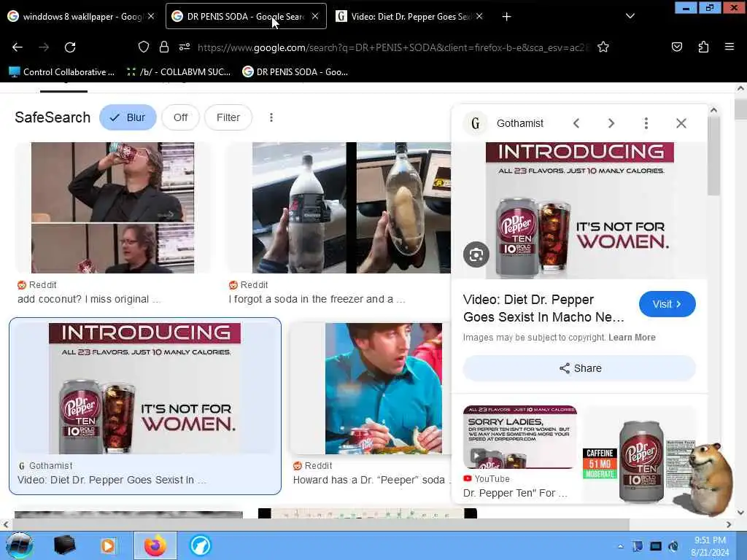Click the Visit button
The height and width of the screenshot is (560, 747).
coord(667,304)
